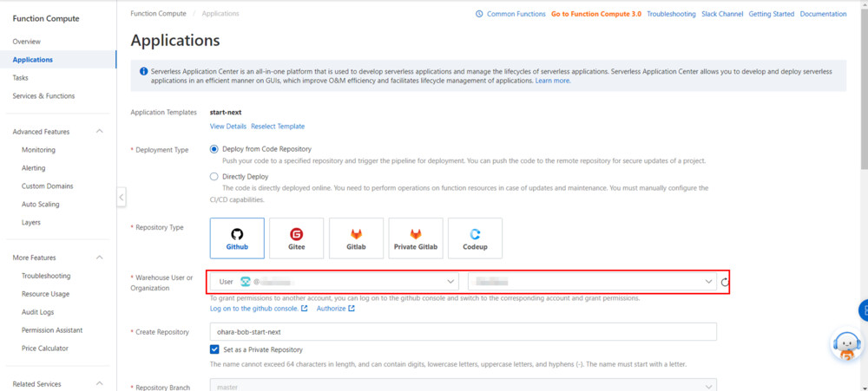Pick the Gitlab repository type
Image resolution: width=868 pixels, height=391 pixels.
356,238
